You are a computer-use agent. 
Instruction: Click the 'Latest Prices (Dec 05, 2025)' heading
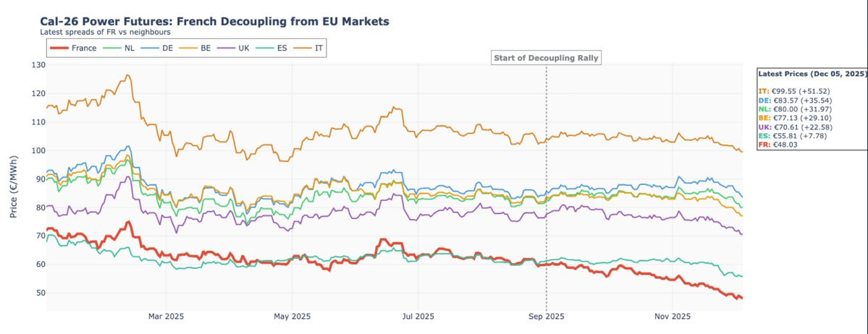[x=812, y=74]
